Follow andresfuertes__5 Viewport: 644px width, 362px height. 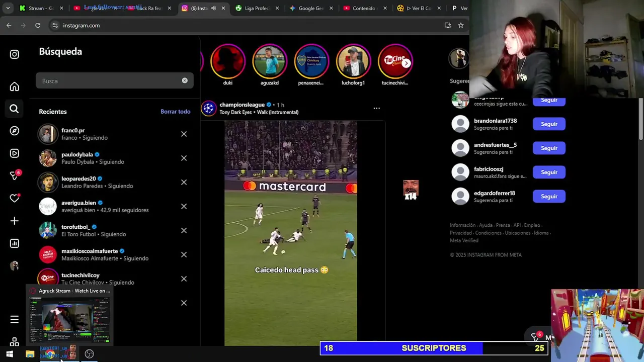(x=549, y=148)
